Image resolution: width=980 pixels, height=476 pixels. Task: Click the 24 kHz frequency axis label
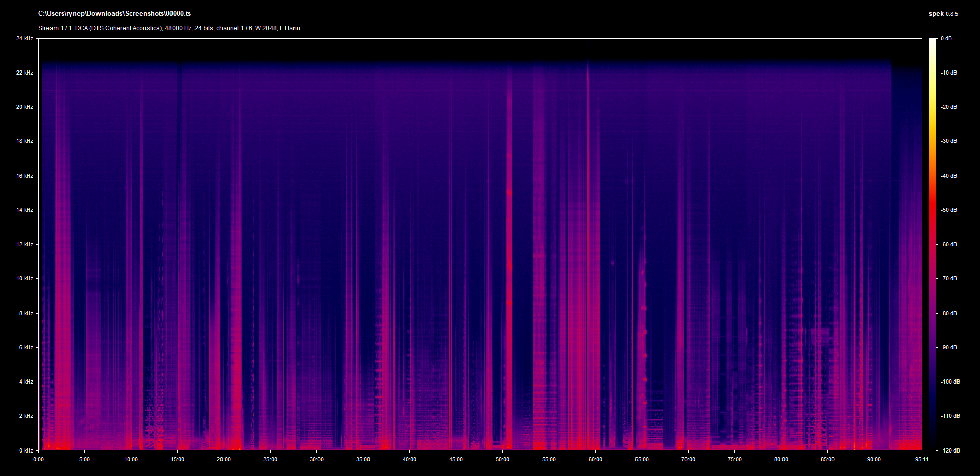coord(24,38)
